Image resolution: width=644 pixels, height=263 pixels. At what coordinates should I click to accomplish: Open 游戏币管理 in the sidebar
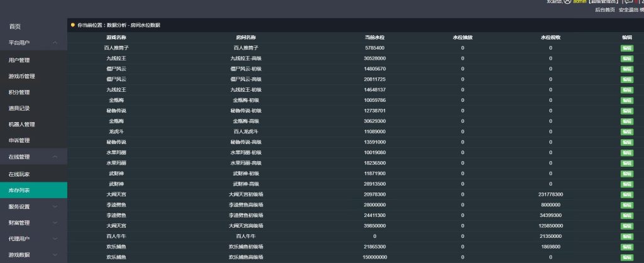click(x=22, y=76)
